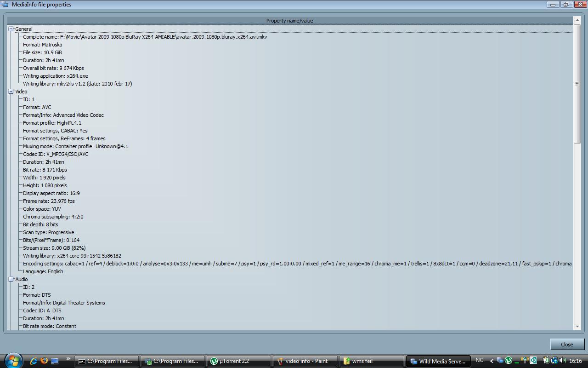Collapse the Video section
588x368 pixels.
tap(11, 92)
